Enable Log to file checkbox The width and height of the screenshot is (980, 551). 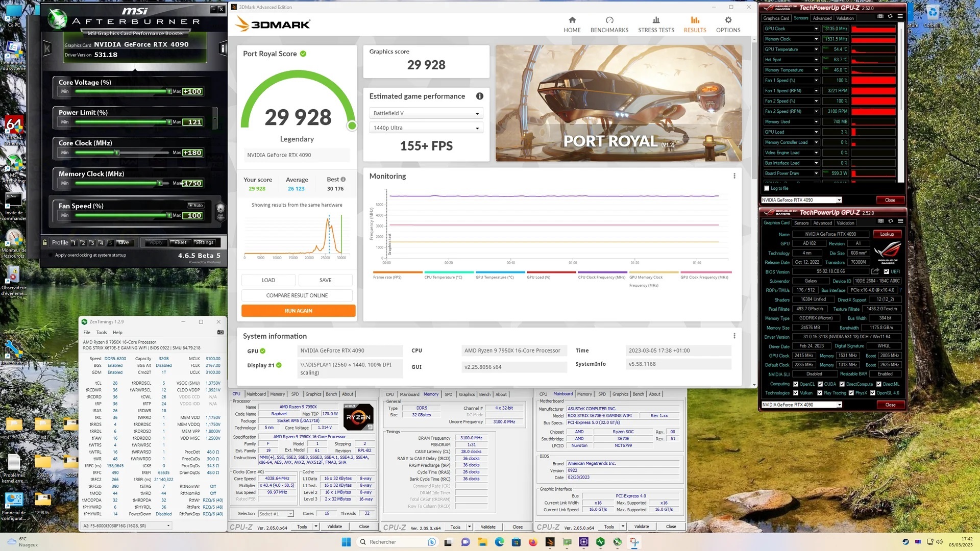pos(767,188)
